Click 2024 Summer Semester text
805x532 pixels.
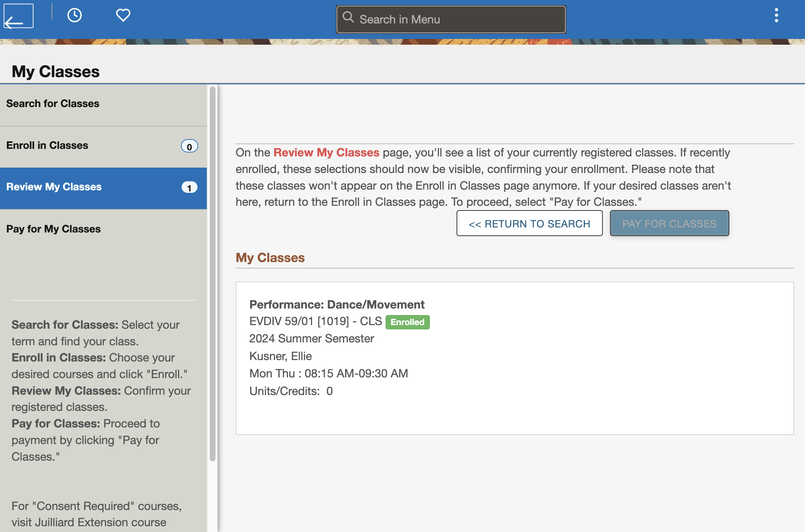click(311, 338)
